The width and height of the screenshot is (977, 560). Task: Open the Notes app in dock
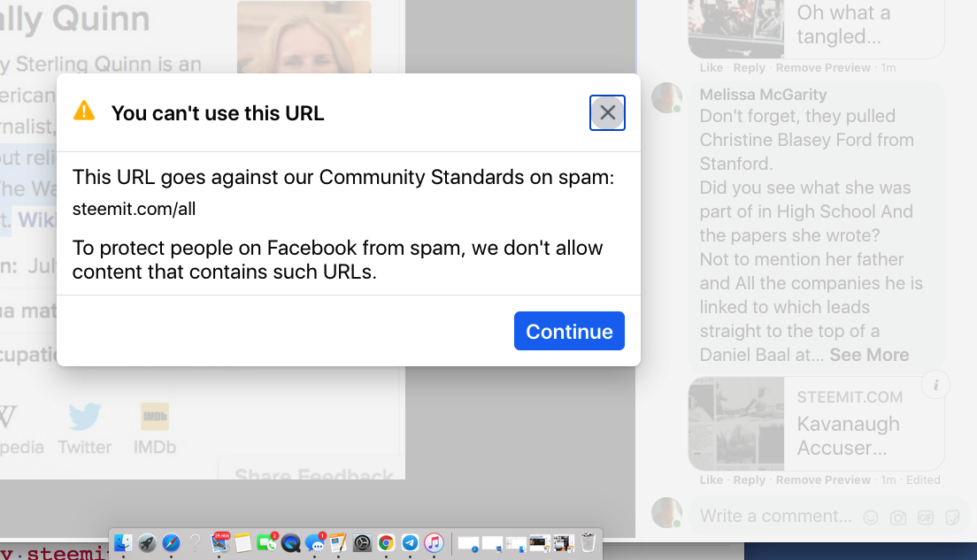(243, 542)
